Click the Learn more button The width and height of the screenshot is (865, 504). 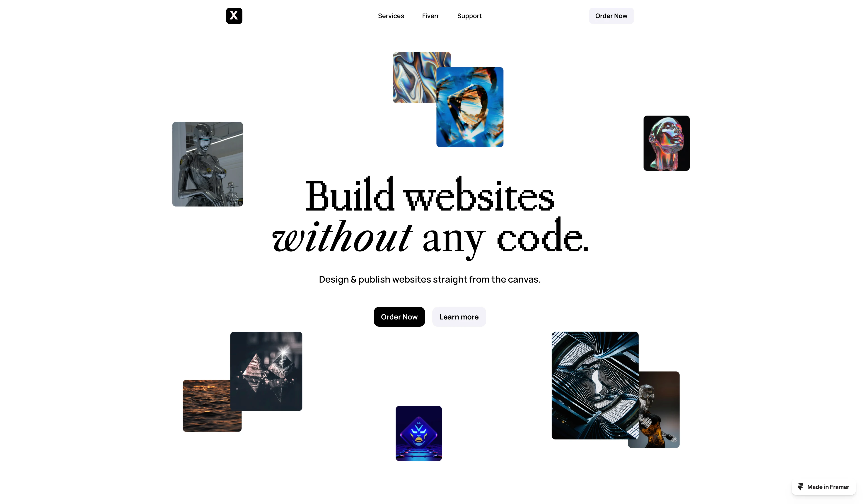459,316
